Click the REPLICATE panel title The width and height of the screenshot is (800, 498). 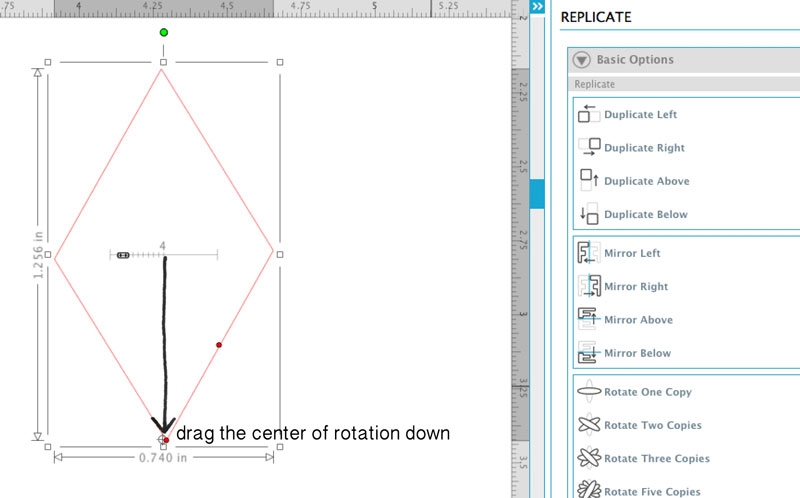coord(596,17)
